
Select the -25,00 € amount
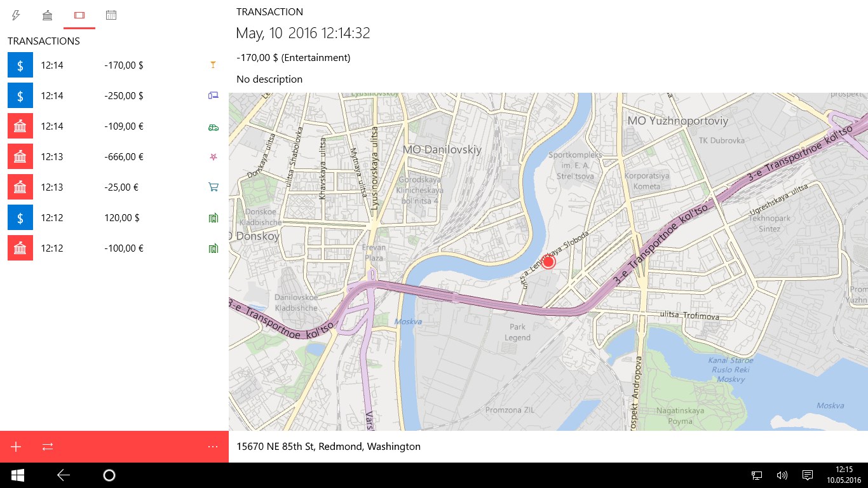121,187
